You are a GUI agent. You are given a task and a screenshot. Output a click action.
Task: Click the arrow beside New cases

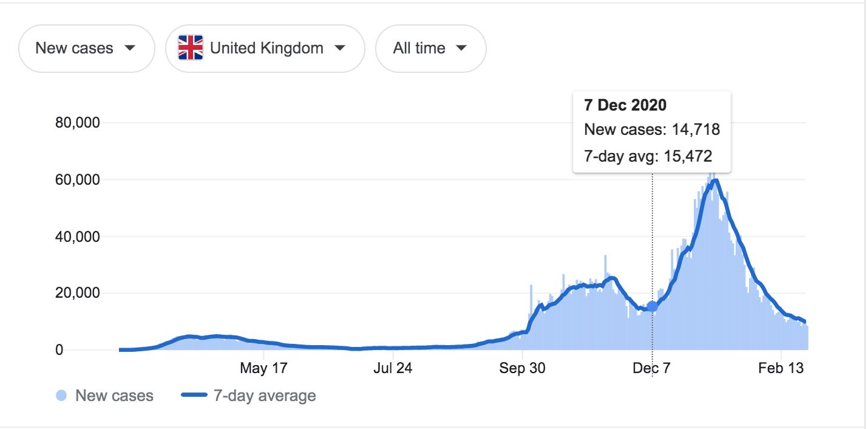(129, 48)
